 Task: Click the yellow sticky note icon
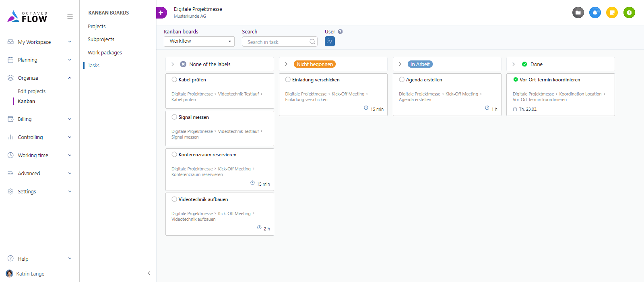coord(612,12)
